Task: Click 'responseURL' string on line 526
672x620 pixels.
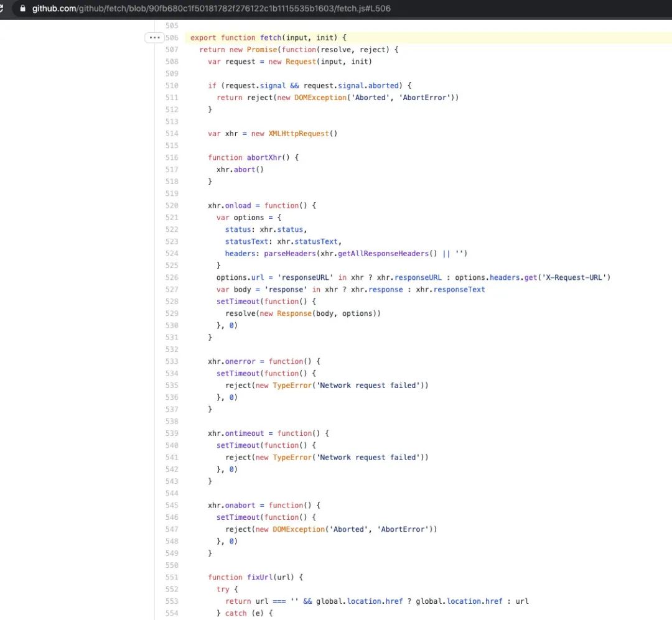Action: point(305,277)
